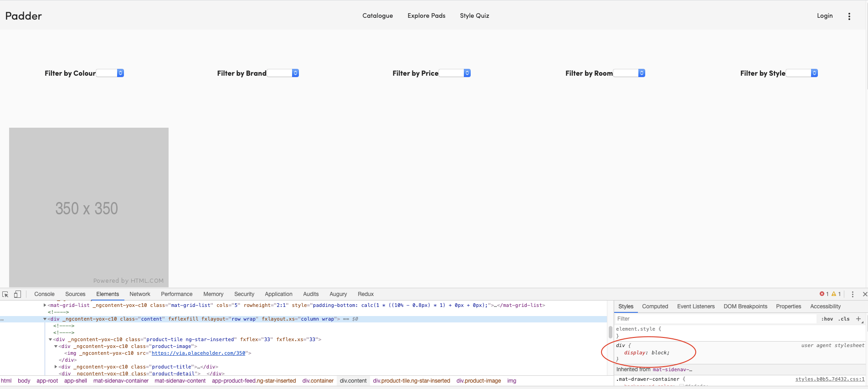Select mat-sidenav-content in the breadcrumb
The height and width of the screenshot is (389, 868).
coord(180,381)
